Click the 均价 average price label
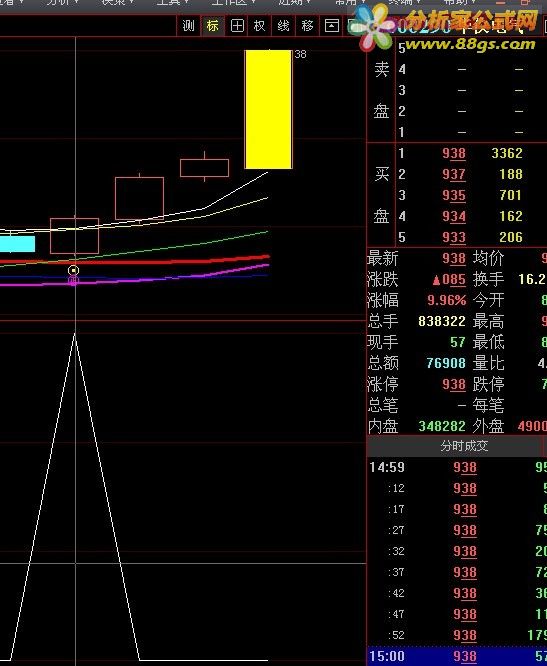Screen dimensions: 547x666 click(x=488, y=258)
